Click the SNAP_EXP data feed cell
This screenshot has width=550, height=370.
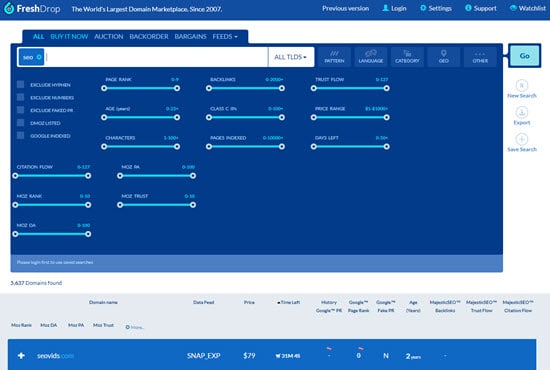pyautogui.click(x=203, y=356)
